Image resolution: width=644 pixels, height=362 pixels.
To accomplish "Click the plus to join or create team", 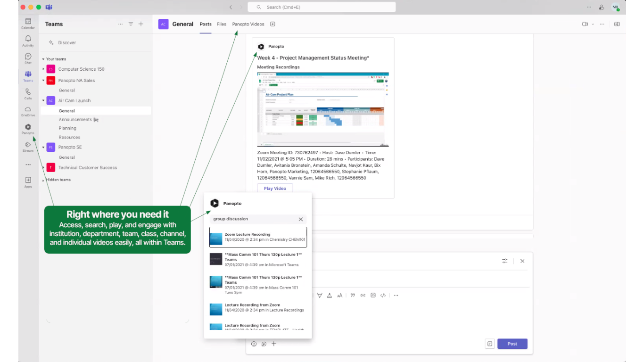I will click(x=140, y=24).
